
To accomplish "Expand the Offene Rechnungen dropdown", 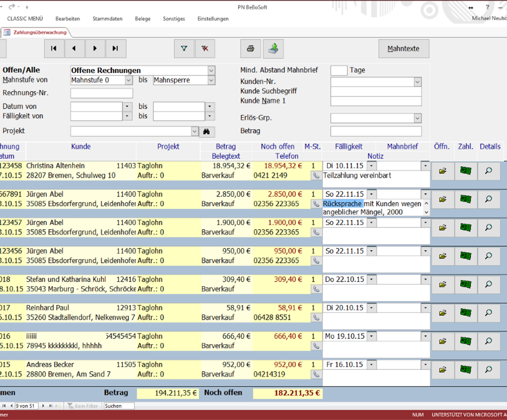I will tap(211, 71).
